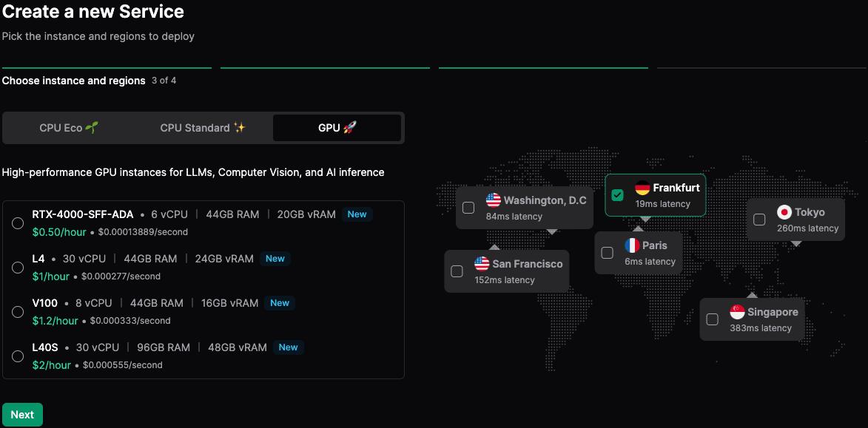Click the French flag icon for Paris
The image size is (868, 428).
coord(632,245)
